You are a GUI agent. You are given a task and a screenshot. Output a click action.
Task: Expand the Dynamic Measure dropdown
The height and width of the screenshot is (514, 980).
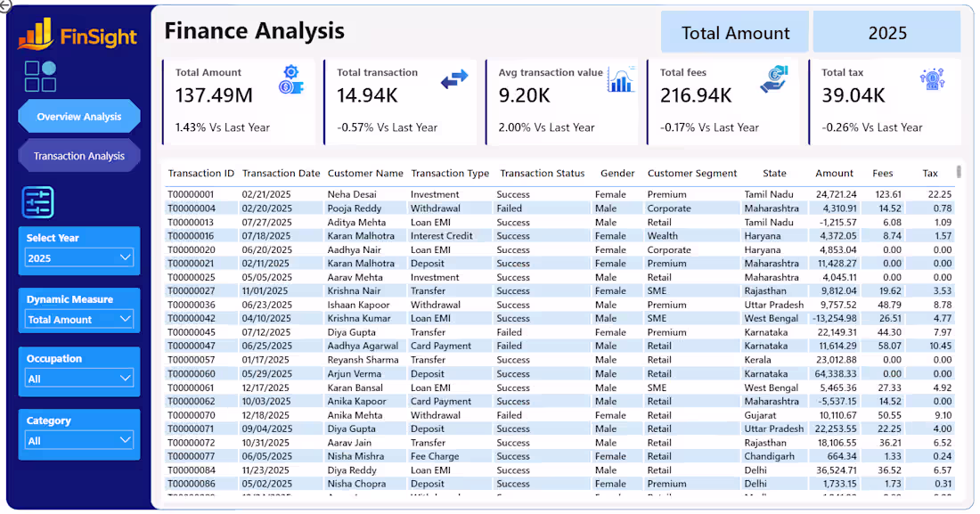79,319
